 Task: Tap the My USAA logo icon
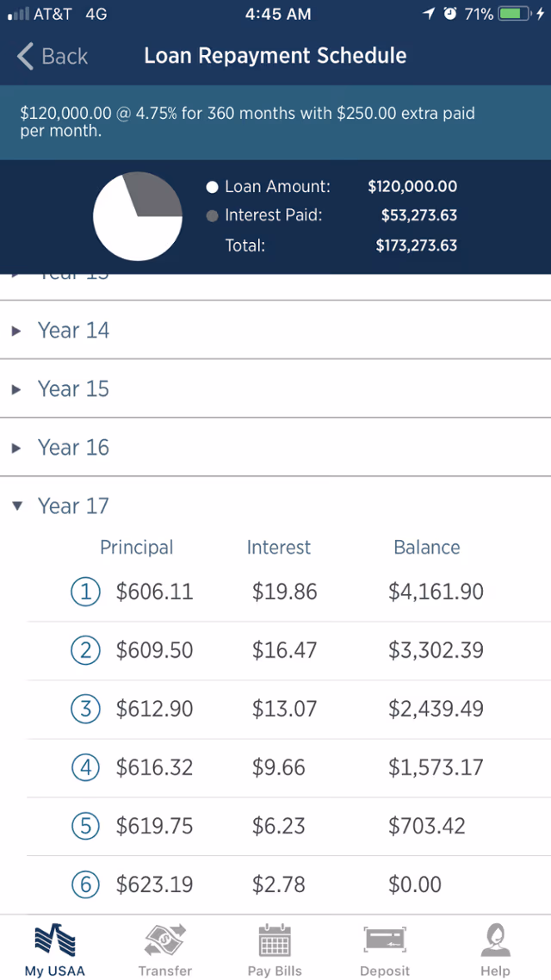point(55,941)
